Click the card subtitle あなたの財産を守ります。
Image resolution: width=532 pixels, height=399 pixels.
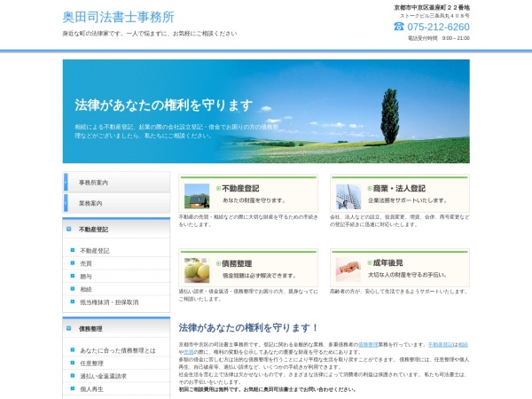point(254,200)
